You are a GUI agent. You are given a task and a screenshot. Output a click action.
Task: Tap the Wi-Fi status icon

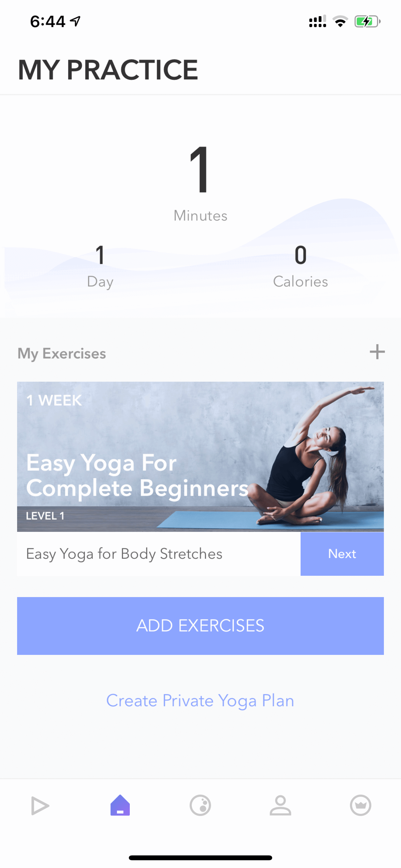340,22
